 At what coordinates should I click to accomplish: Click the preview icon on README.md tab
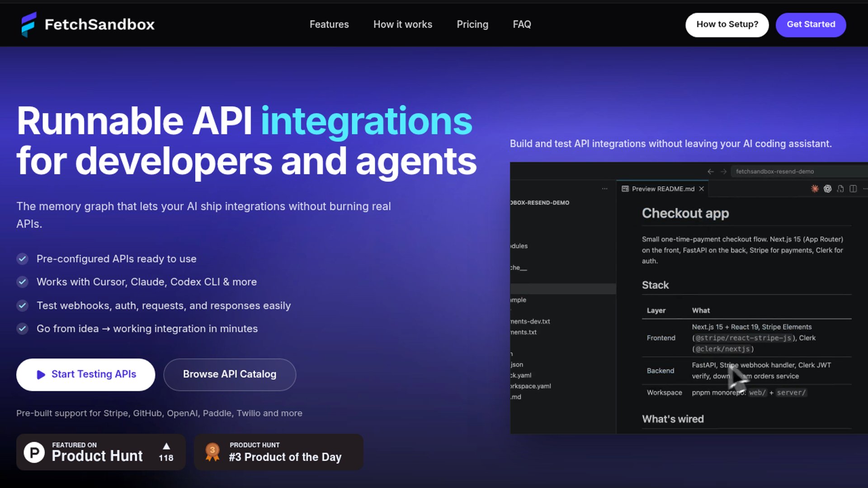click(625, 189)
